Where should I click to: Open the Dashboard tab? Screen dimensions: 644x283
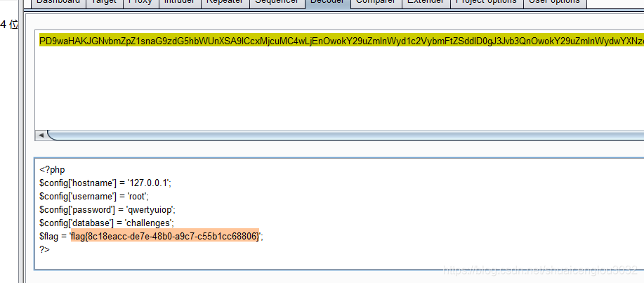point(58,3)
